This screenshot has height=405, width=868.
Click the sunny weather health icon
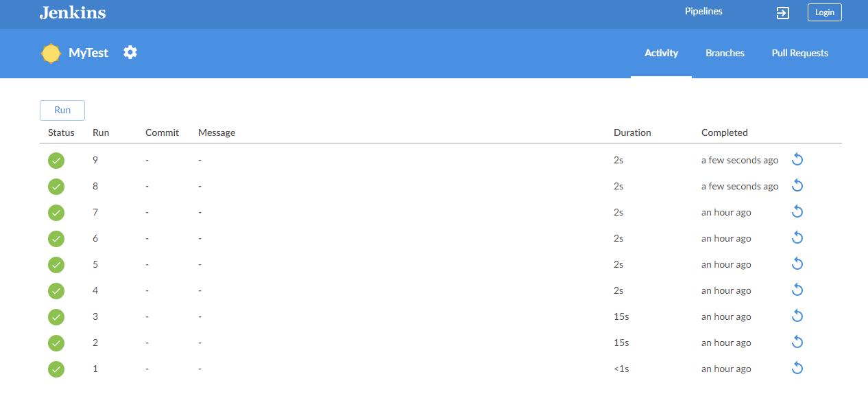51,53
